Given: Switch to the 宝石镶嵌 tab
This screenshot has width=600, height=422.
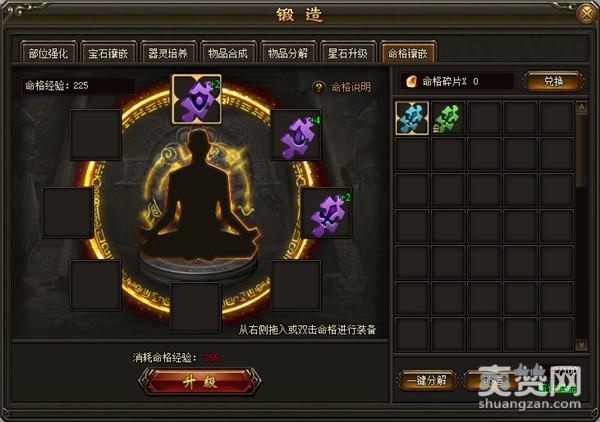Looking at the screenshot, I should point(108,53).
